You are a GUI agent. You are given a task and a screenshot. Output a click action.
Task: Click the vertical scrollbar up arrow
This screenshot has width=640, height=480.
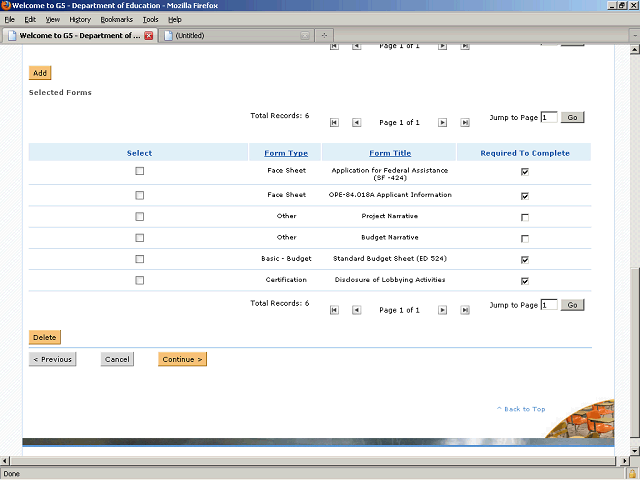click(635, 50)
